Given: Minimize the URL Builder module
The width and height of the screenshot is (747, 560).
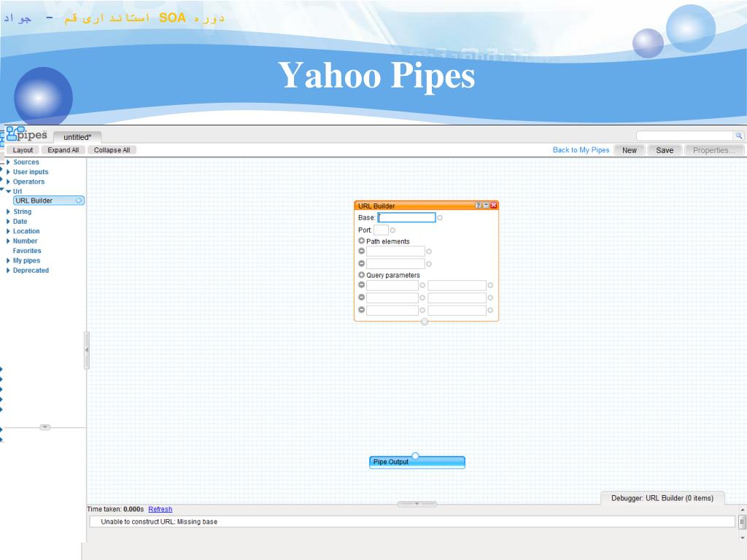Looking at the screenshot, I should [x=486, y=205].
